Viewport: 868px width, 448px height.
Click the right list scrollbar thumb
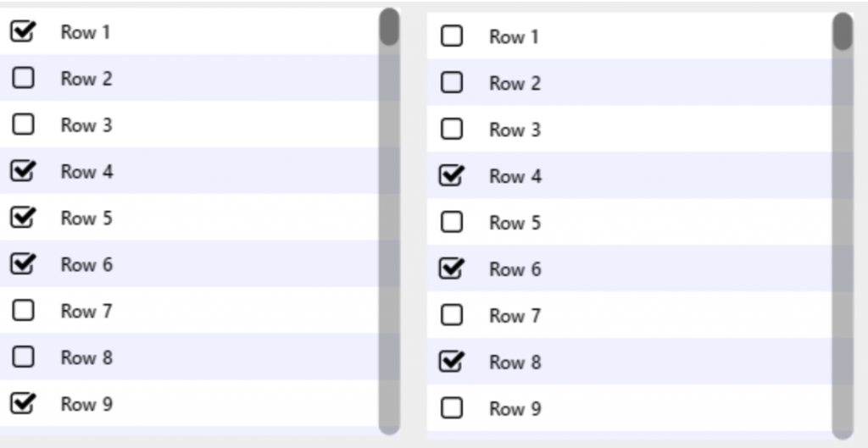point(843,32)
